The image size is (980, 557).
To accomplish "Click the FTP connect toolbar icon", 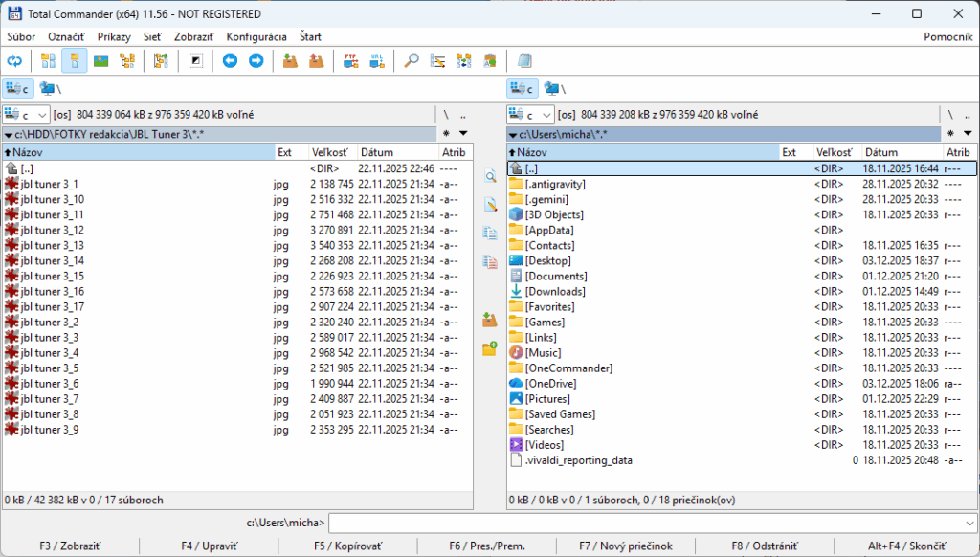I will [x=351, y=61].
